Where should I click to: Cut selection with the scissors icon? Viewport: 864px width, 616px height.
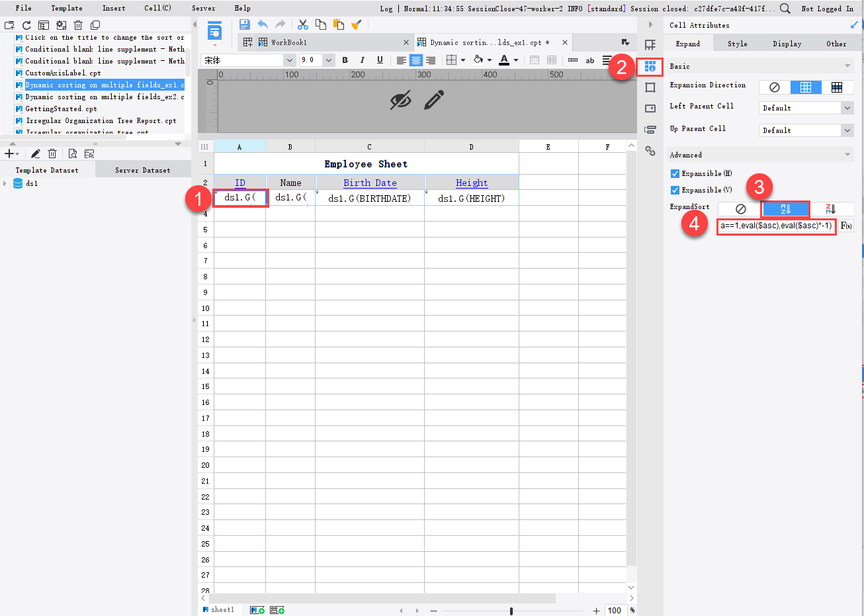tap(303, 24)
